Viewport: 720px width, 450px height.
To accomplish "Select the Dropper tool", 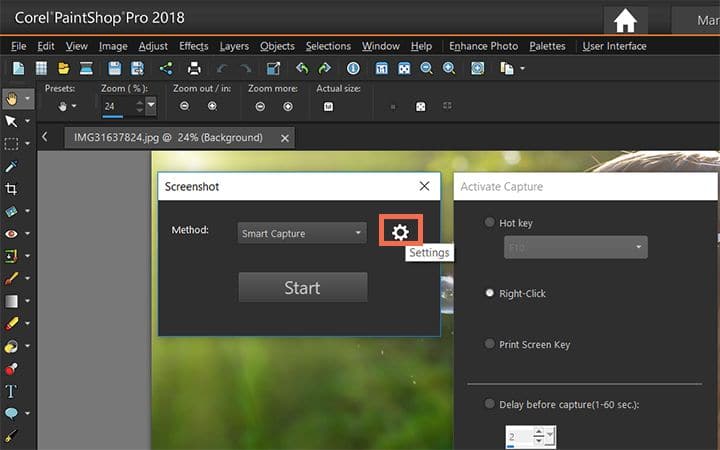I will tap(11, 166).
